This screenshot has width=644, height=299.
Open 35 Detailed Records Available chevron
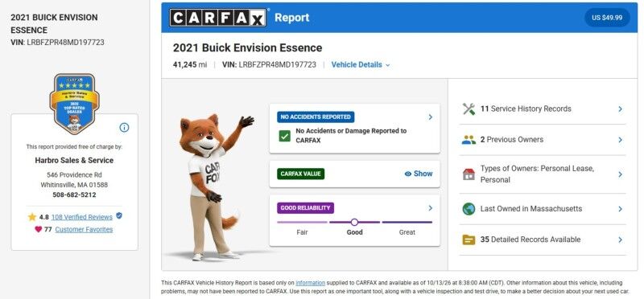[x=620, y=240]
